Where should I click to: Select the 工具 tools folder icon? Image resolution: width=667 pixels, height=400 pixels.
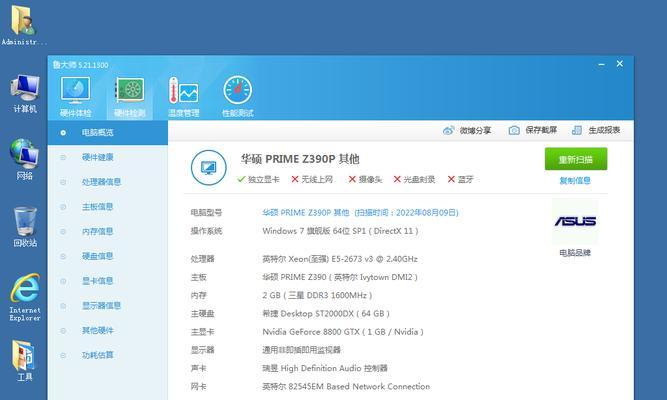[x=24, y=360]
